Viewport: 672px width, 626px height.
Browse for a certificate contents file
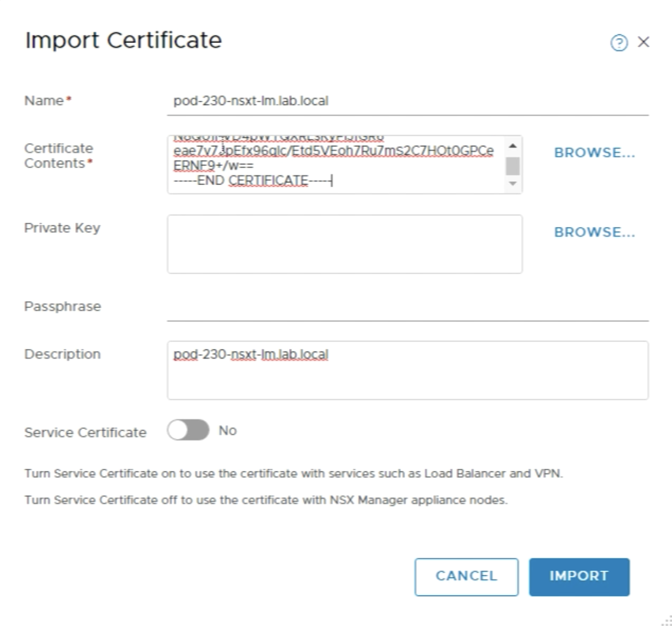click(594, 153)
